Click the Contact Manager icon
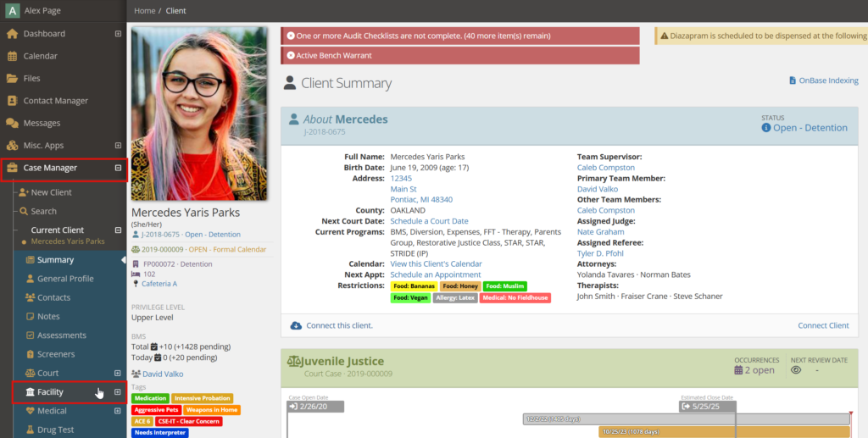The image size is (868, 438). [12, 101]
